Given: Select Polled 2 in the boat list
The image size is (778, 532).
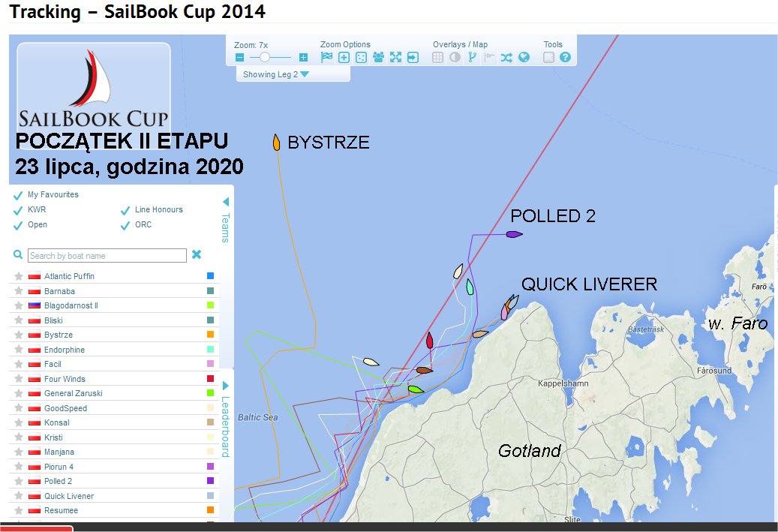Looking at the screenshot, I should pyautogui.click(x=59, y=481).
